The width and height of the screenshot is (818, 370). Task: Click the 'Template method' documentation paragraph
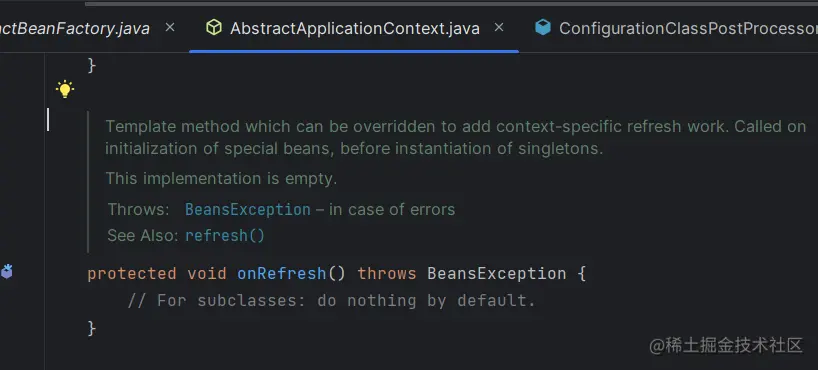tap(455, 138)
